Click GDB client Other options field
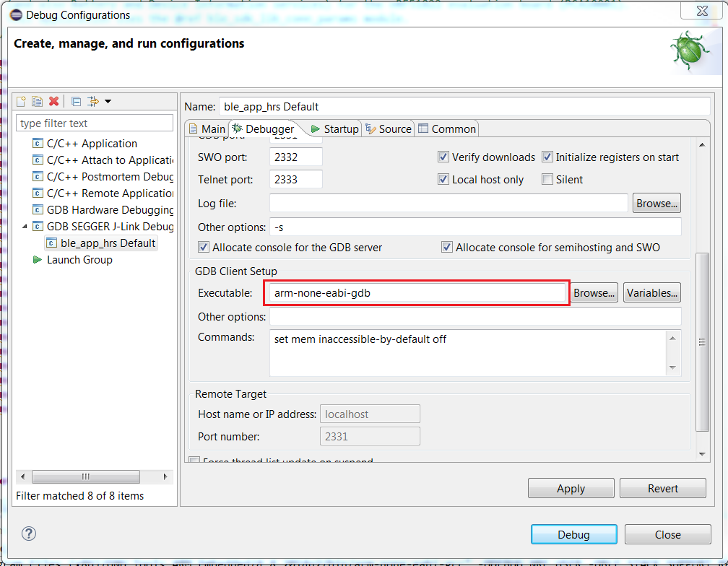The width and height of the screenshot is (728, 566). [475, 316]
